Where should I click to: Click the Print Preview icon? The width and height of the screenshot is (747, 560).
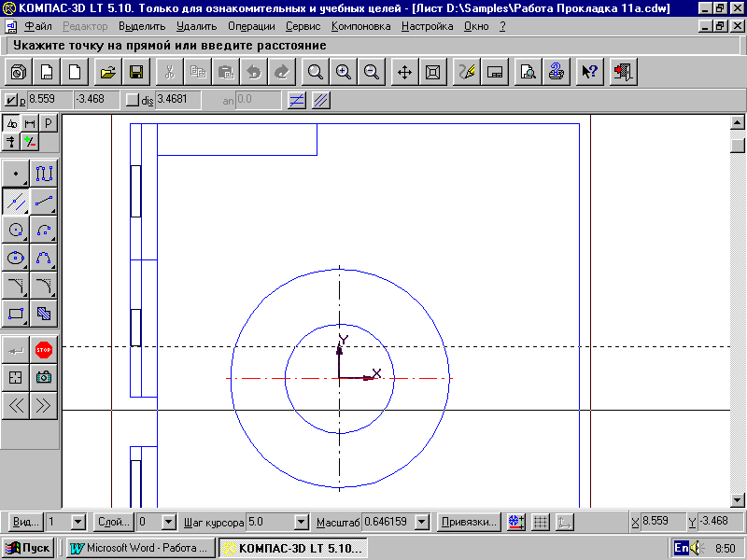pos(528,72)
